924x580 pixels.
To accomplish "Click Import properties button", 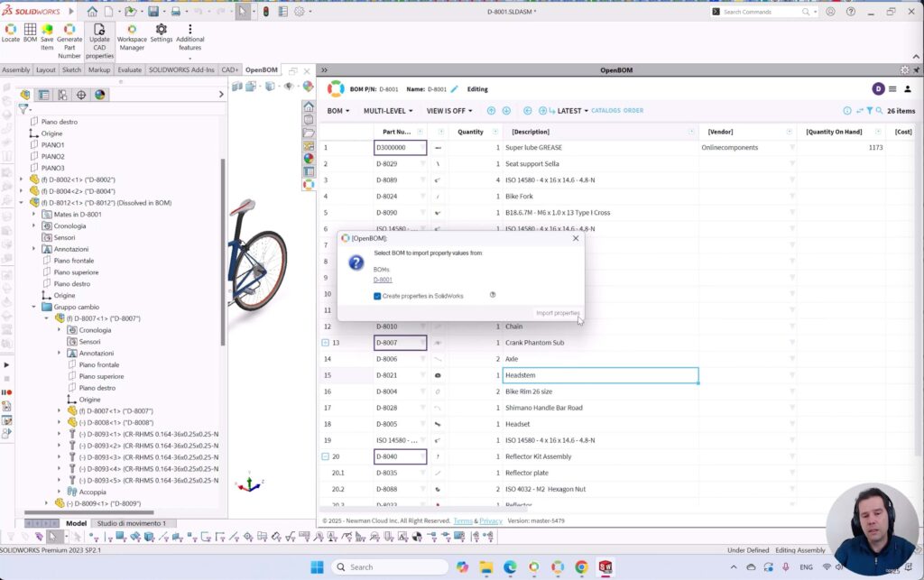I will (x=558, y=313).
